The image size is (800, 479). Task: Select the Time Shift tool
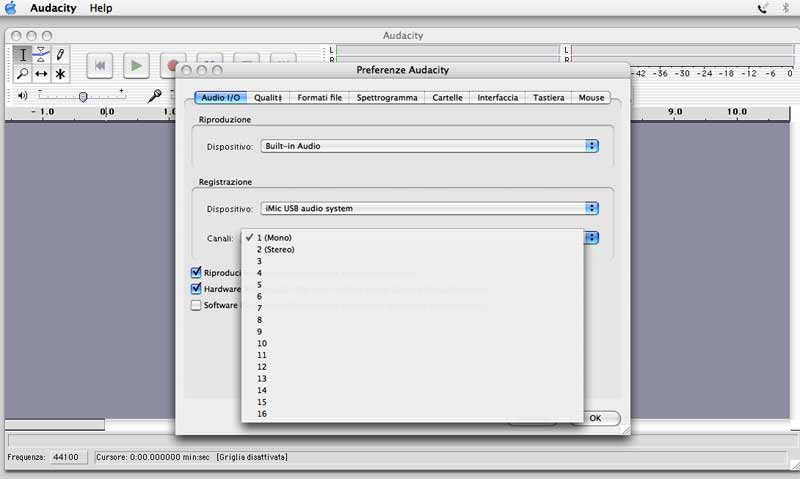click(41, 73)
